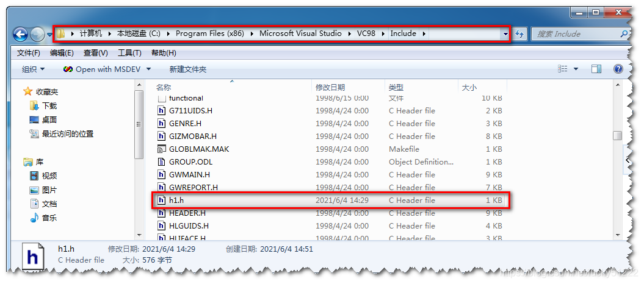Expand the Open with MSDEV dropdown arrow

[x=148, y=69]
